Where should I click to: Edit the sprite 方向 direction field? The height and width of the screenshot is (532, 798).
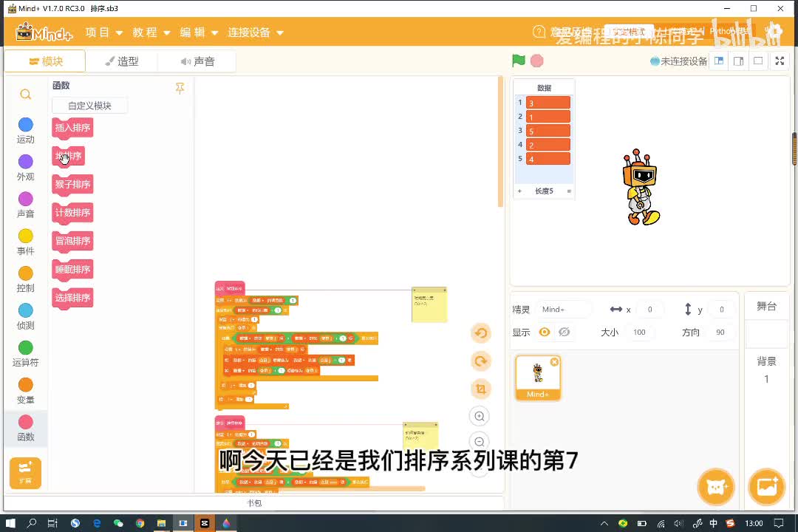(720, 332)
